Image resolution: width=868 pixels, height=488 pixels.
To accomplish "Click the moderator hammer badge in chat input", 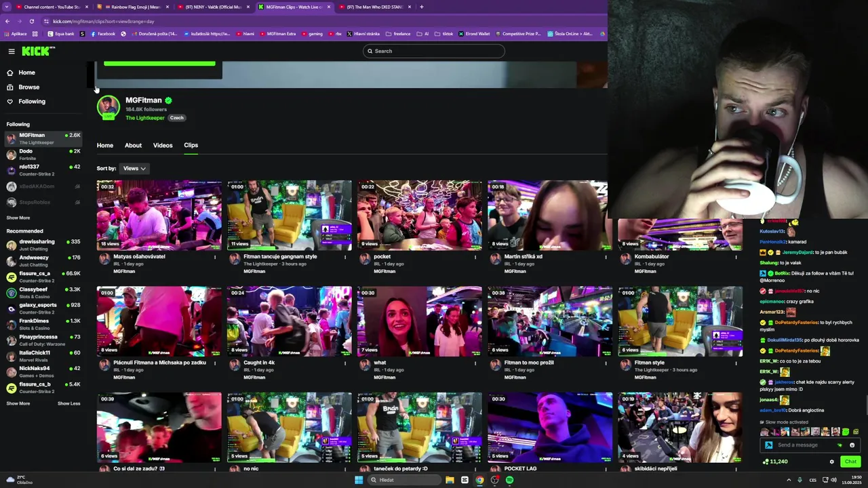I will coord(768,445).
